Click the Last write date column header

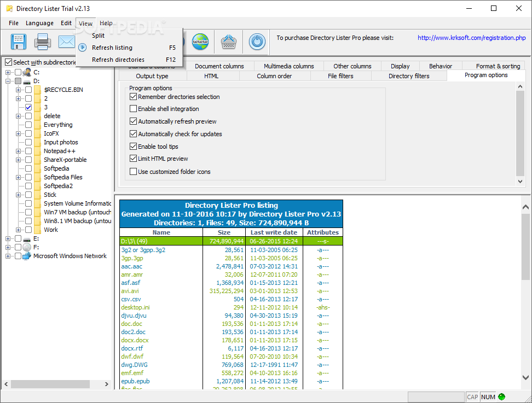274,232
